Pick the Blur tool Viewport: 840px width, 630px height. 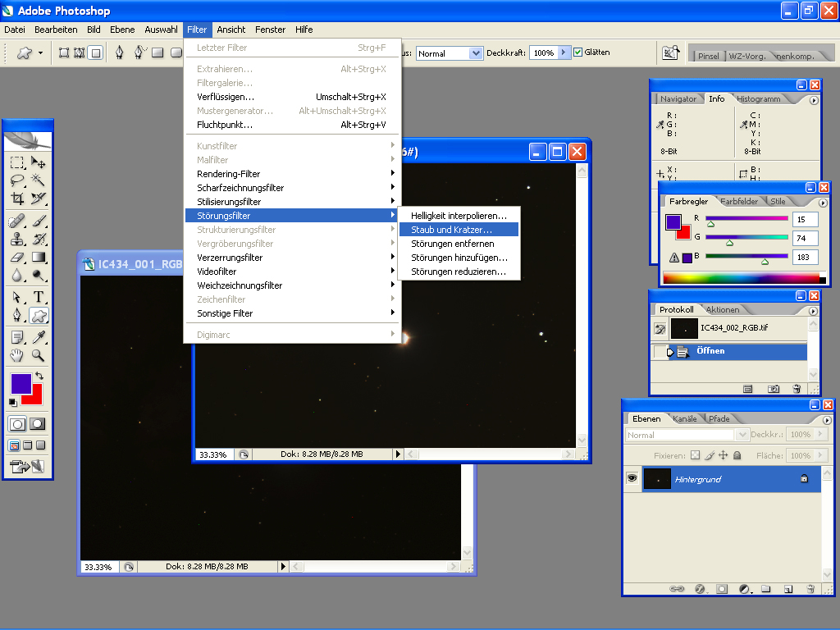click(x=17, y=276)
